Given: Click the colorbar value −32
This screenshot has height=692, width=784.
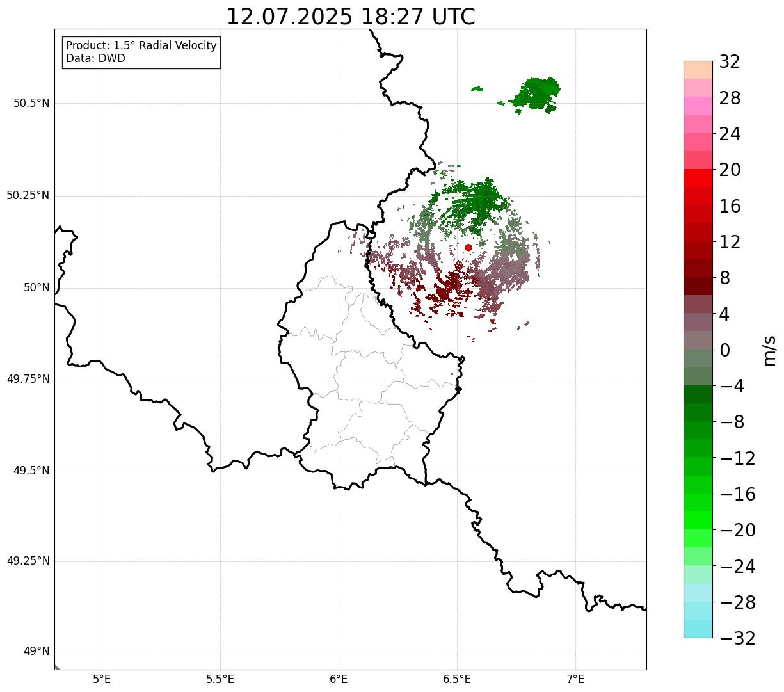Looking at the screenshot, I should (x=737, y=638).
